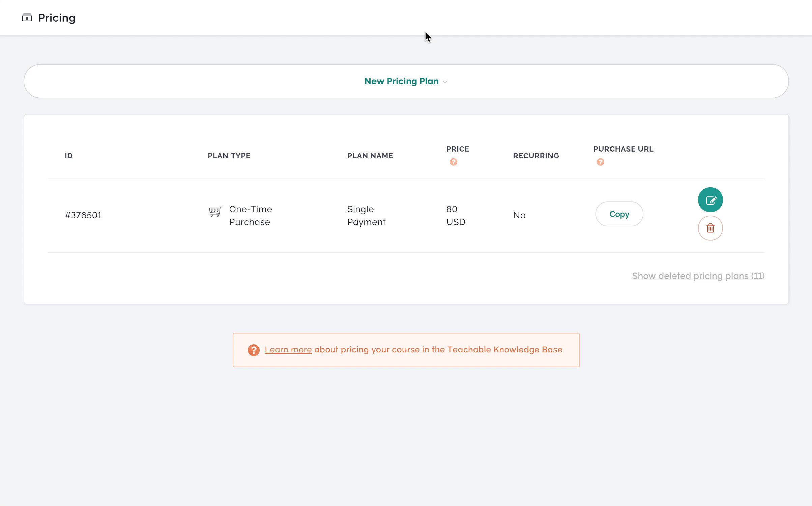Click the Single Payment plan name
The height and width of the screenshot is (506, 812).
point(366,215)
